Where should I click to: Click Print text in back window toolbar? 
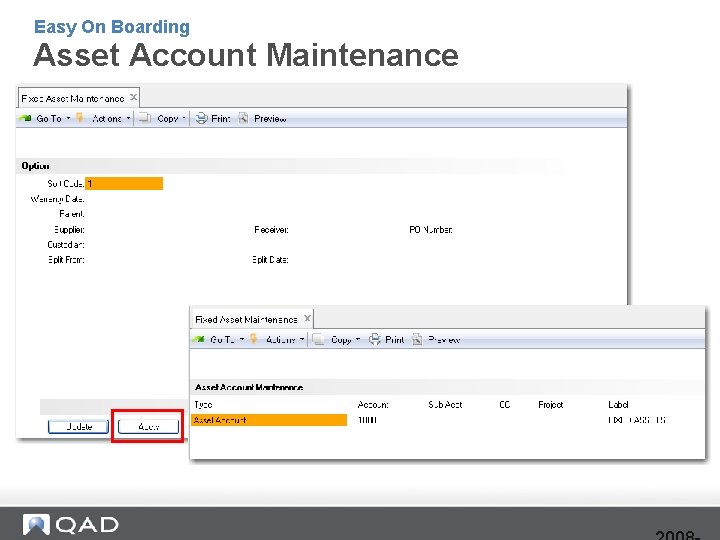coord(221,118)
